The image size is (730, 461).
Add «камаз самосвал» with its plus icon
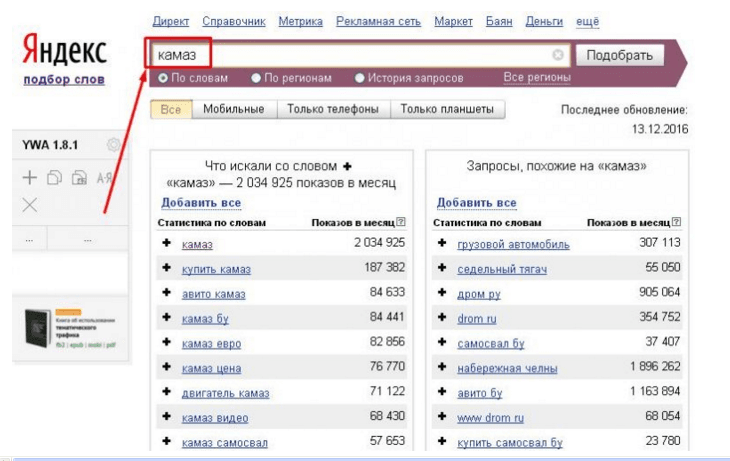(x=167, y=441)
